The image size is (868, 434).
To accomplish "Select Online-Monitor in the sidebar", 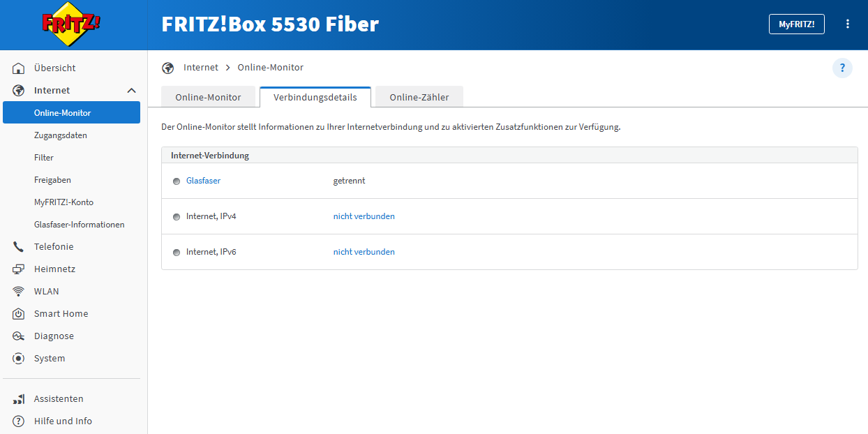I will coord(71,112).
